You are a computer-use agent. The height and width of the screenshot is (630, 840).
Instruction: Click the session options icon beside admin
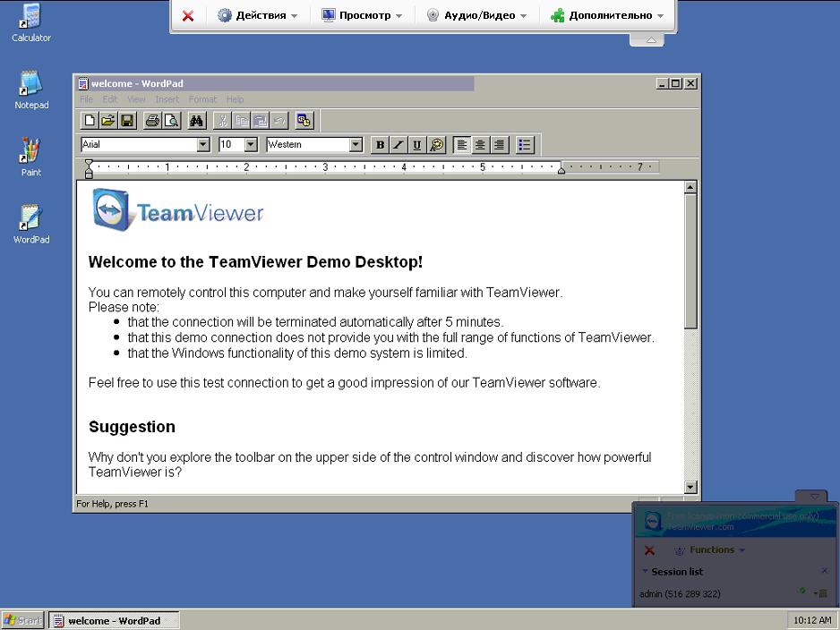coord(820,593)
